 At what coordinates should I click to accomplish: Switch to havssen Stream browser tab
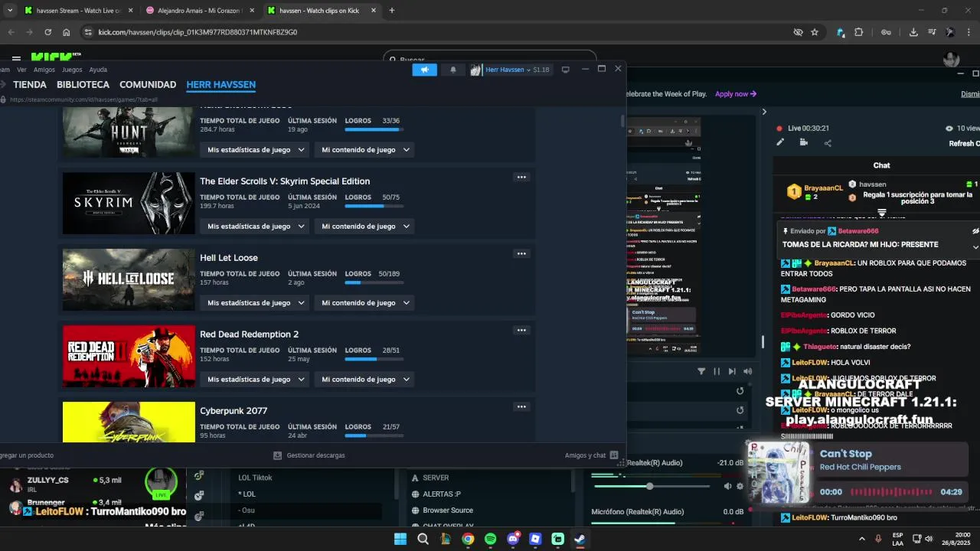(x=77, y=11)
